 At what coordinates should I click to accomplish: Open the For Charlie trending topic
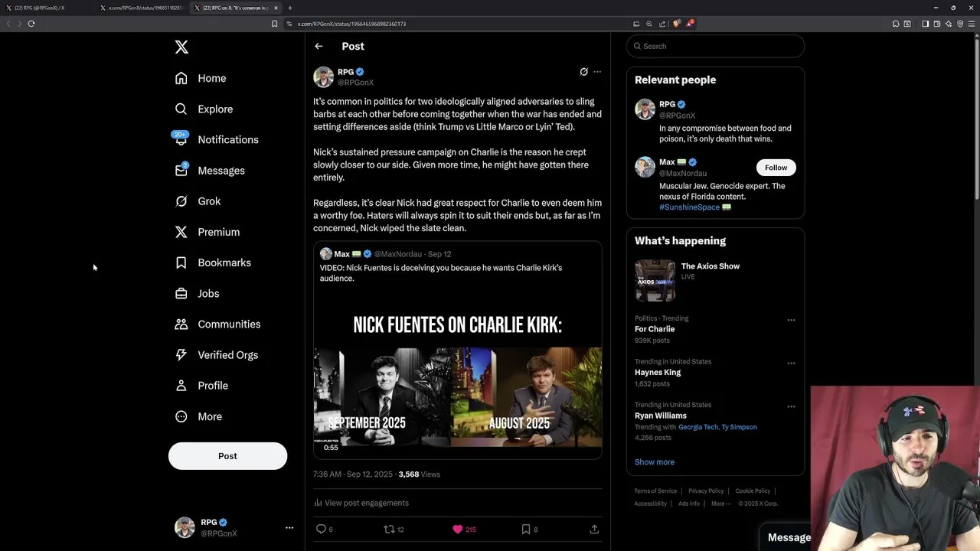pyautogui.click(x=655, y=329)
